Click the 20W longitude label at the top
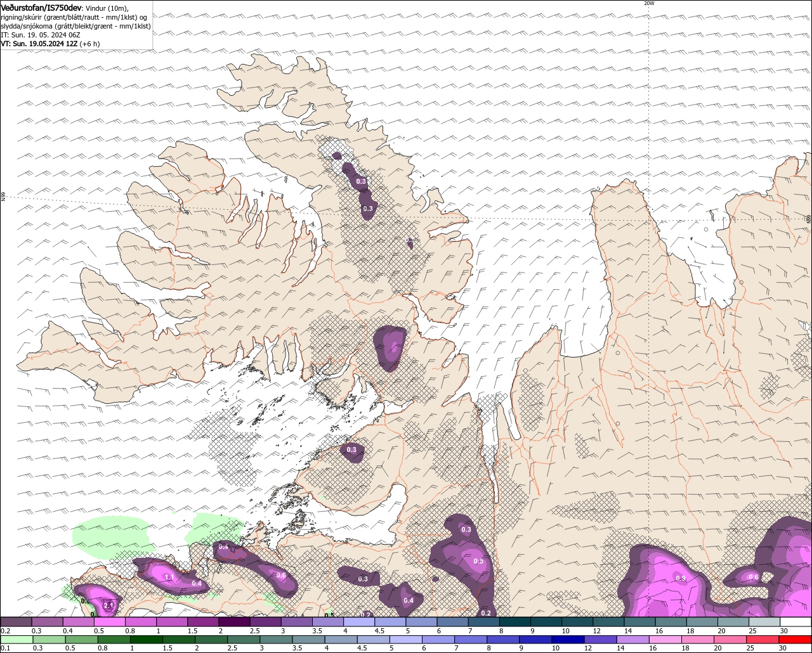 (648, 3)
